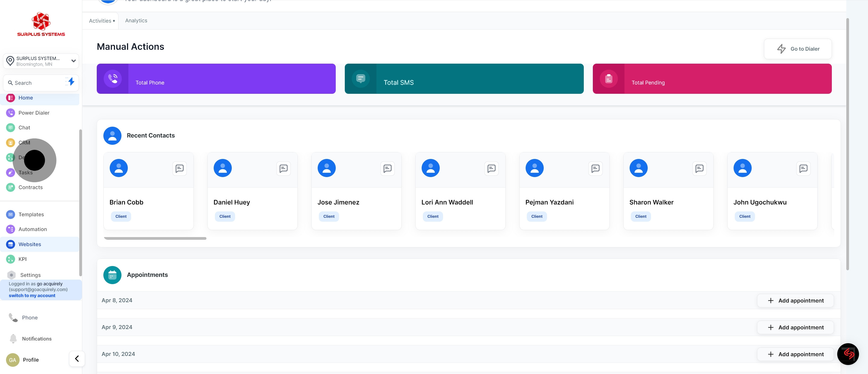Screen dimensions: 868x374
Task: Select the Activities tab
Action: 100,21
